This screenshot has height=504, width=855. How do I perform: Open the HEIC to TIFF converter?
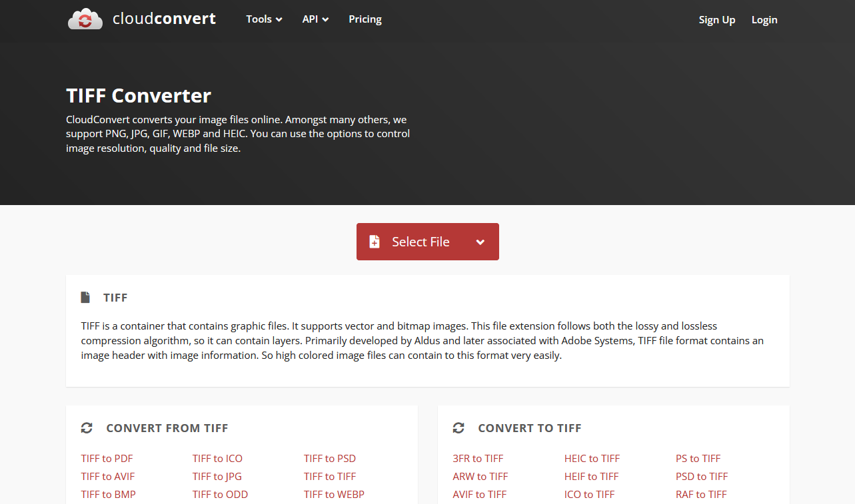pos(592,458)
